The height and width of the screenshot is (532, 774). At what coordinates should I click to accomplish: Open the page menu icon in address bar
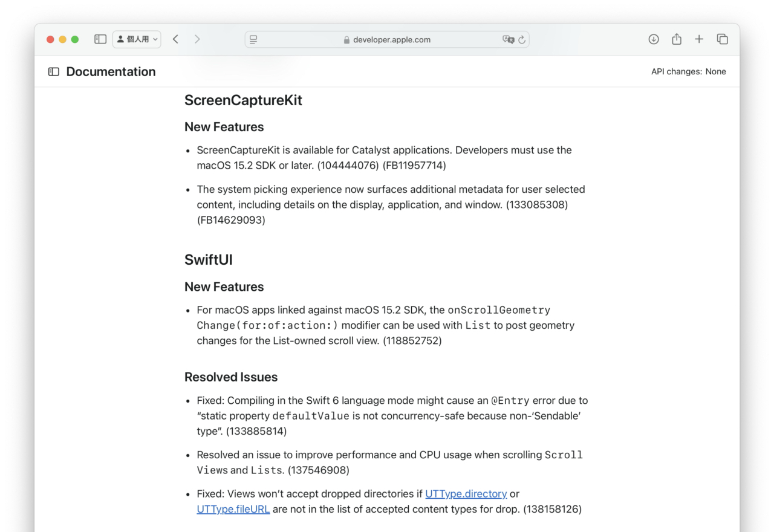[x=253, y=39]
